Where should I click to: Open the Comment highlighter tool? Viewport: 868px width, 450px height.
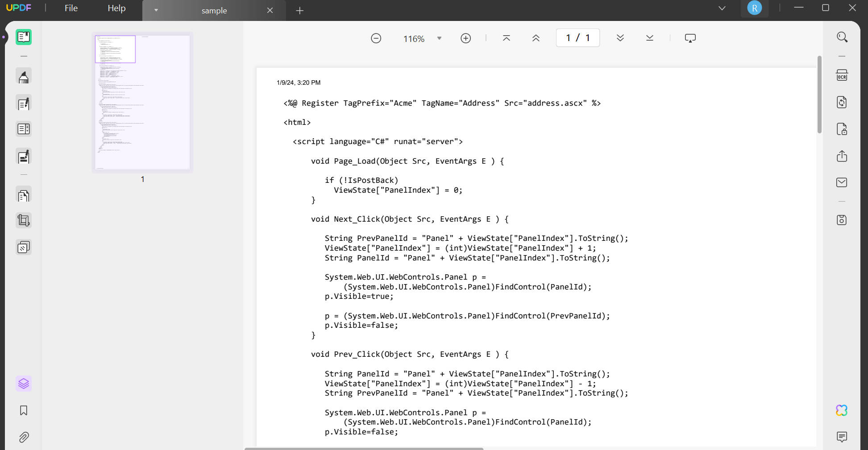tap(24, 77)
